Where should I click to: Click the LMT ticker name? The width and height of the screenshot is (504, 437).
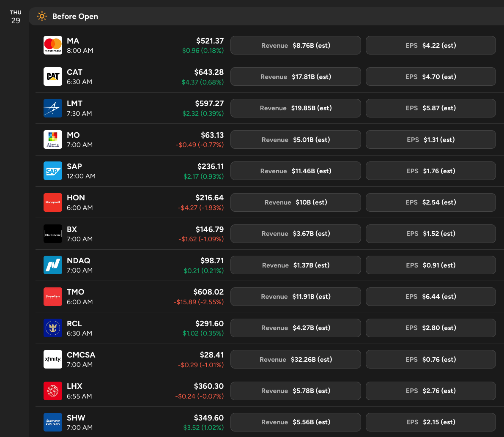click(x=74, y=104)
